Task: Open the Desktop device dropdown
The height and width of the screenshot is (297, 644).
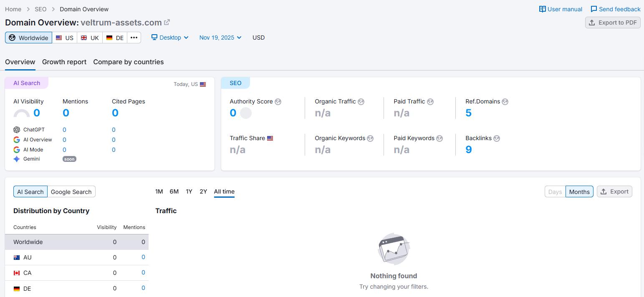Action: 170,37
